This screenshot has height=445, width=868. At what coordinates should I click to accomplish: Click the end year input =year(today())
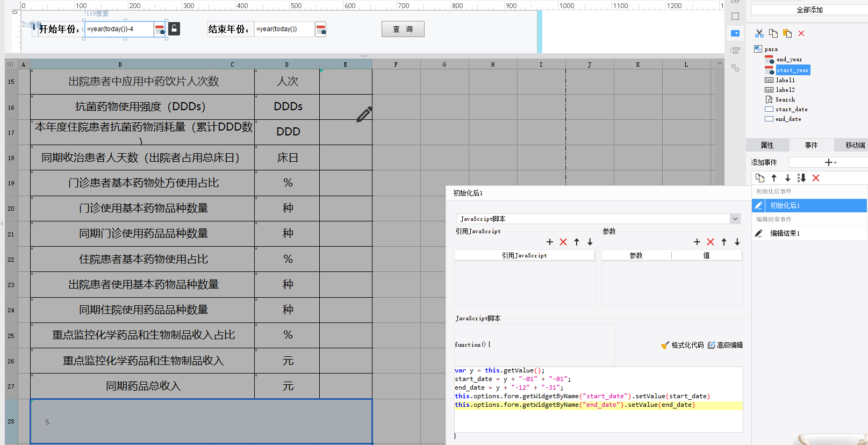coord(284,29)
